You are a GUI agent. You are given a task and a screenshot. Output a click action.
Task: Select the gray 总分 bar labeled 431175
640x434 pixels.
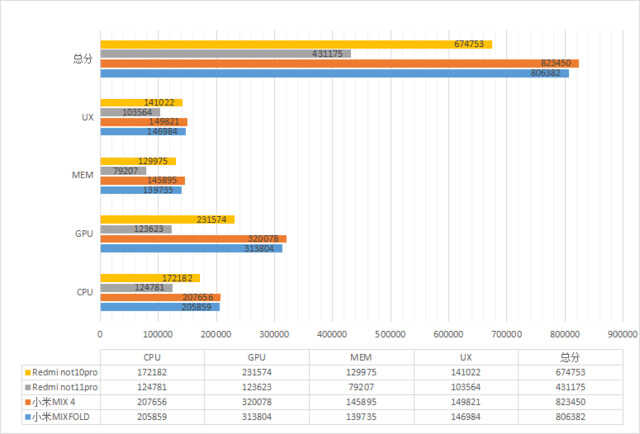[x=225, y=53]
